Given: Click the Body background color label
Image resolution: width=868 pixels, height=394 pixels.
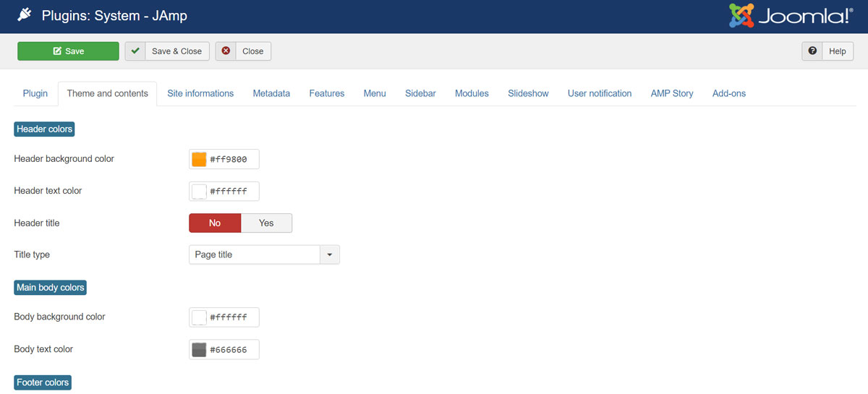Looking at the screenshot, I should tap(60, 317).
